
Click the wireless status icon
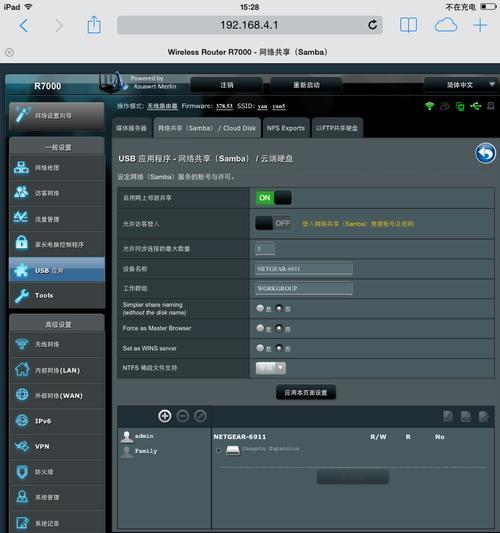430,106
